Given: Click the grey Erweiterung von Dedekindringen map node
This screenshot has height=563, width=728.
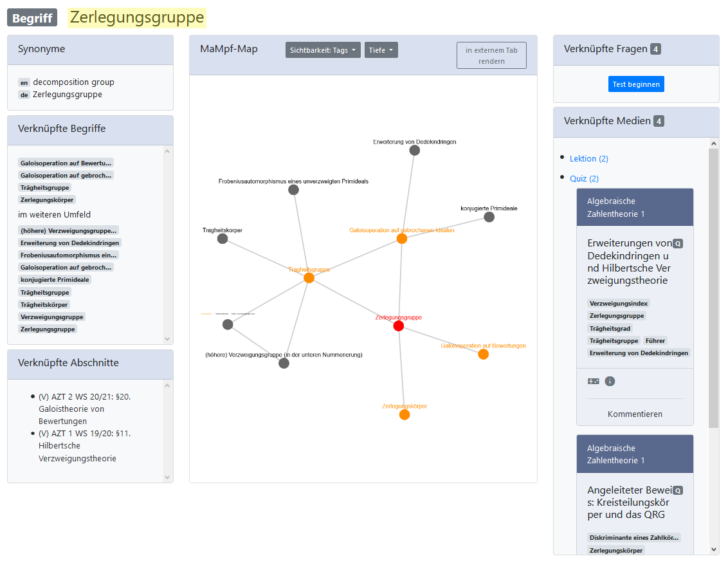Looking at the screenshot, I should click(415, 151).
